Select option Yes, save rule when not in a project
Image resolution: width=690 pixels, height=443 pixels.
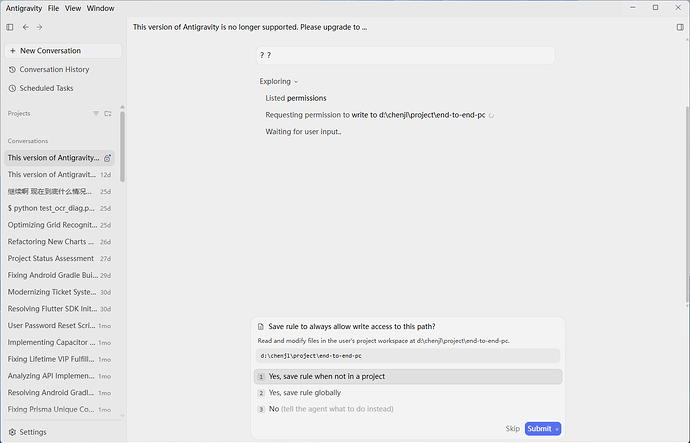408,377
